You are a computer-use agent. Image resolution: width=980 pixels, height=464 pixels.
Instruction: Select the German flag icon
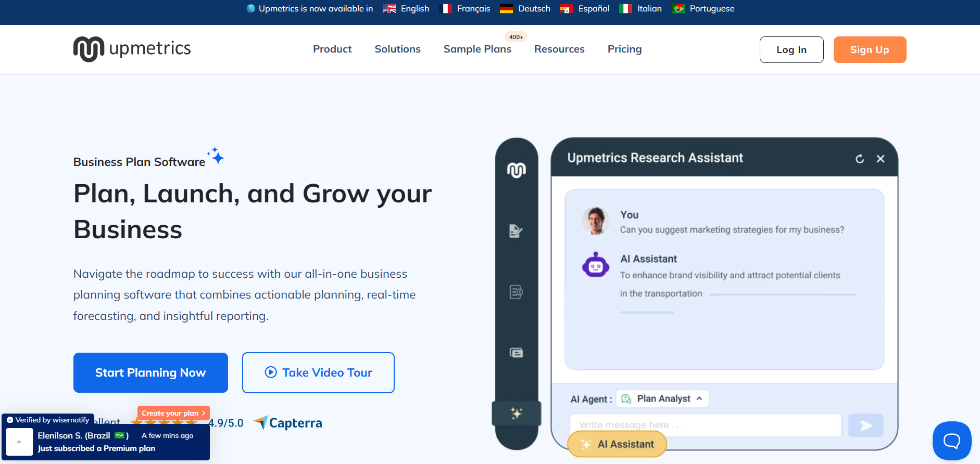[506, 9]
